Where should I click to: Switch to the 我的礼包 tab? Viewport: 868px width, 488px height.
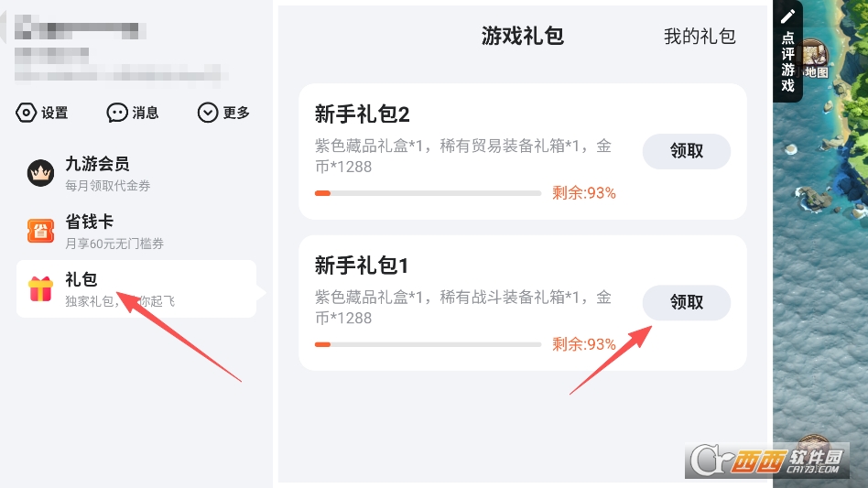[x=700, y=36]
